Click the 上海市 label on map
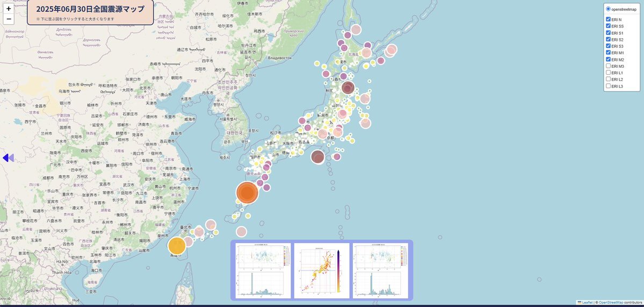The width and height of the screenshot is (644, 307). (185, 179)
